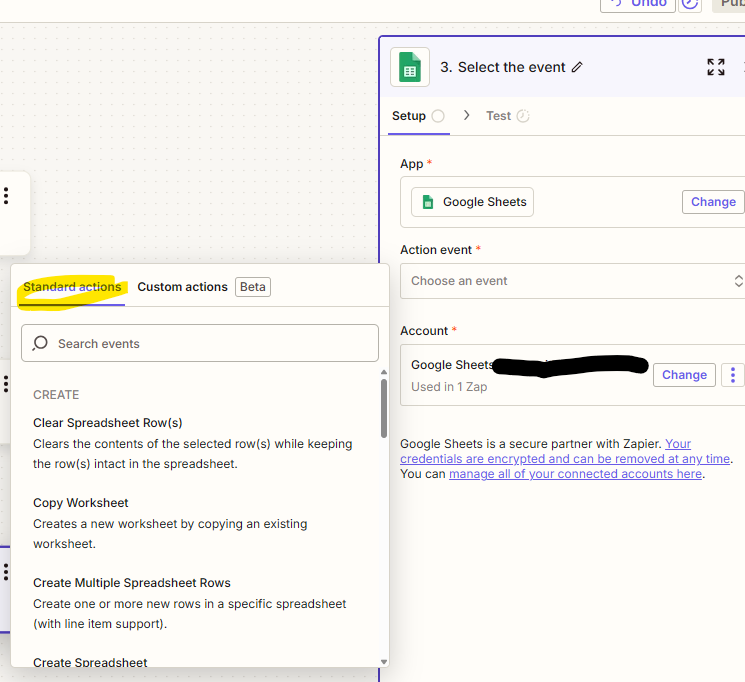Switch to Custom actions tab
This screenshot has height=682, width=745.
[182, 287]
